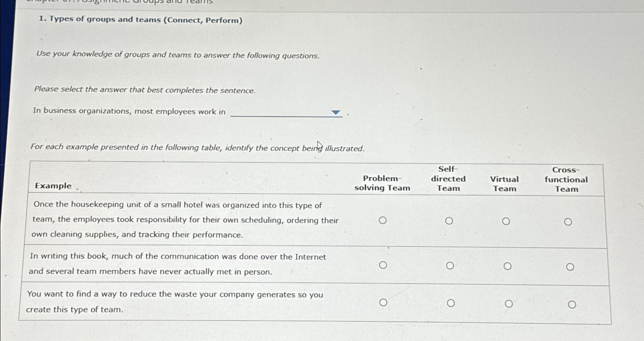Click the Example column header
The height and width of the screenshot is (341, 644).
click(x=53, y=186)
